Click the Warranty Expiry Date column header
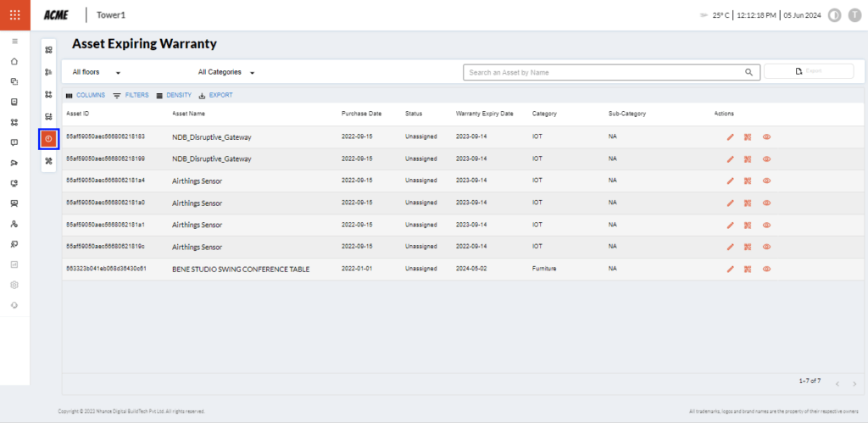The width and height of the screenshot is (868, 423). pyautogui.click(x=485, y=114)
